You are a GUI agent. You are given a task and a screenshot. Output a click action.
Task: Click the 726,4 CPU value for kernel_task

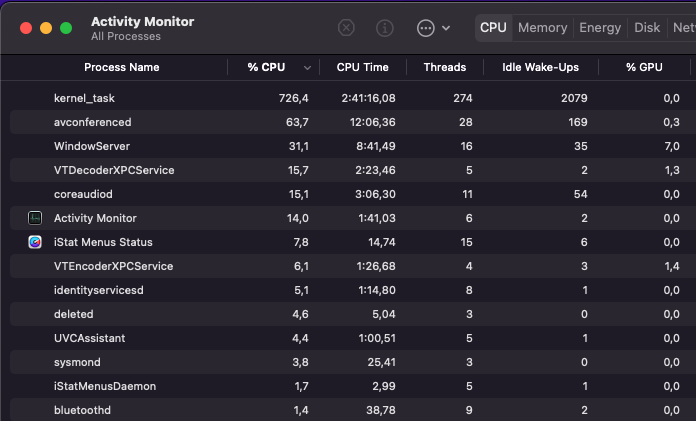click(x=293, y=98)
